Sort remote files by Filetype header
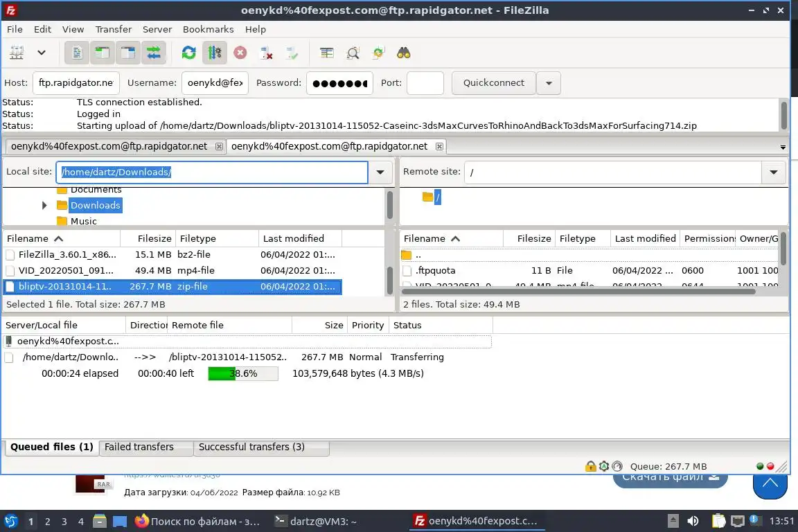The width and height of the screenshot is (798, 532). [583, 239]
